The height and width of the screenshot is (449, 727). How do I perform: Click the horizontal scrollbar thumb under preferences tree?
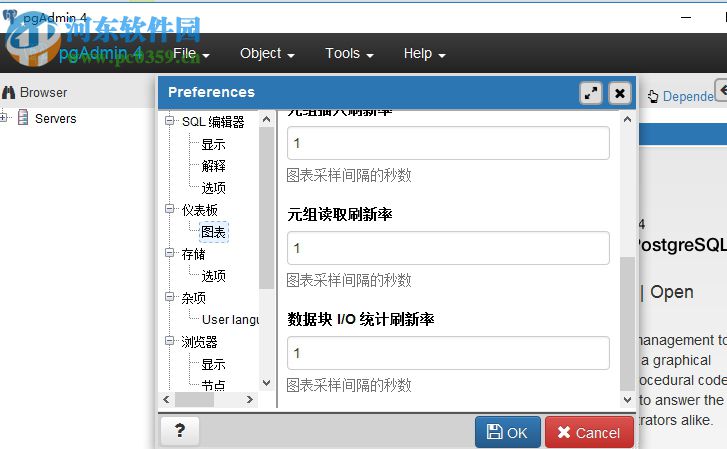194,399
